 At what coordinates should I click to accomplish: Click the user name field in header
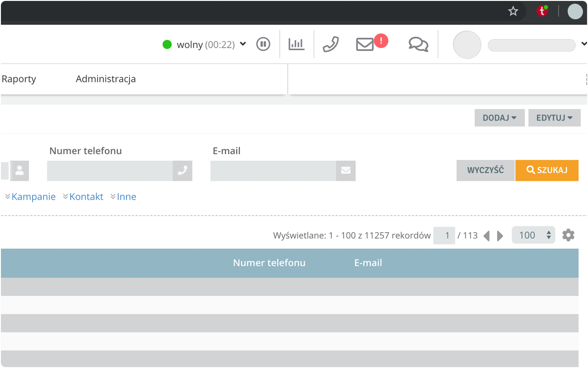(531, 45)
